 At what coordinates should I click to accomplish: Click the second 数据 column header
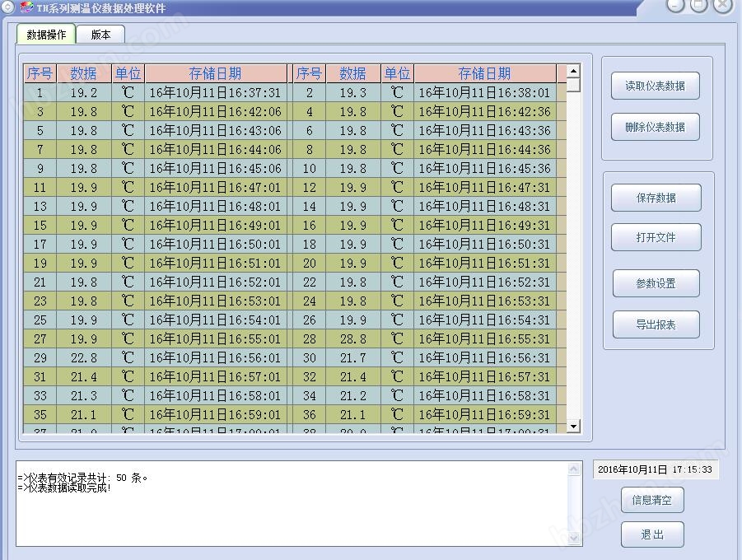click(x=353, y=73)
